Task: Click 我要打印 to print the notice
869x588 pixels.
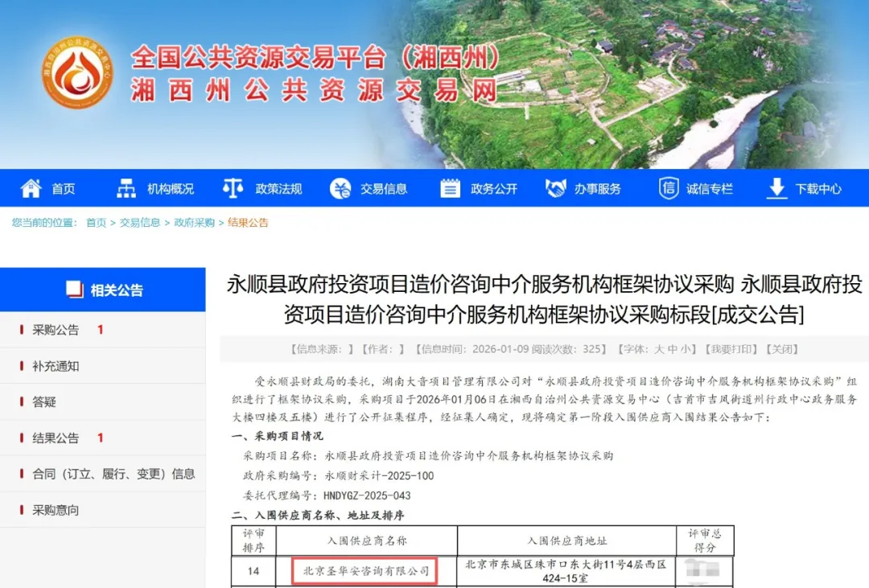Action: [x=731, y=349]
